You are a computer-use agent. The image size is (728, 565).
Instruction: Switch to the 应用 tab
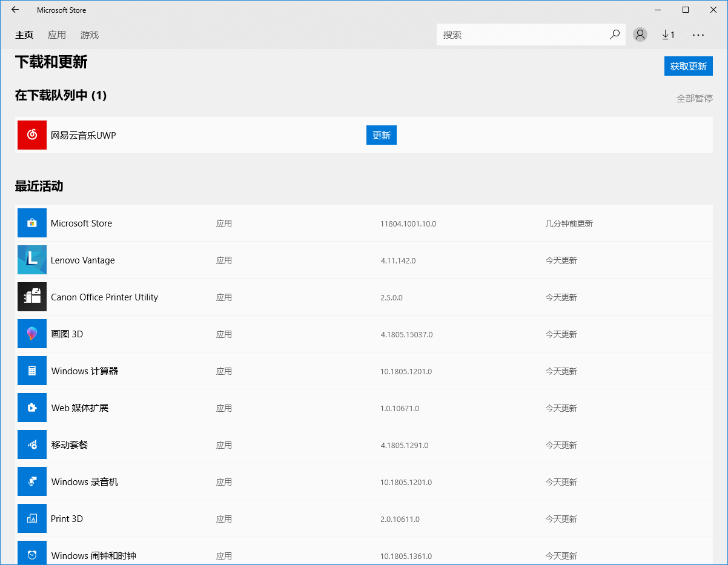coord(57,35)
